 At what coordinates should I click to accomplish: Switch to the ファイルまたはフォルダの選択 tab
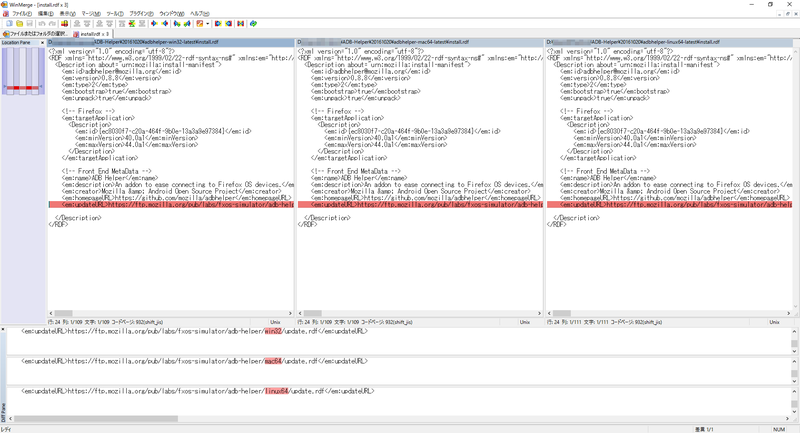tap(35, 34)
